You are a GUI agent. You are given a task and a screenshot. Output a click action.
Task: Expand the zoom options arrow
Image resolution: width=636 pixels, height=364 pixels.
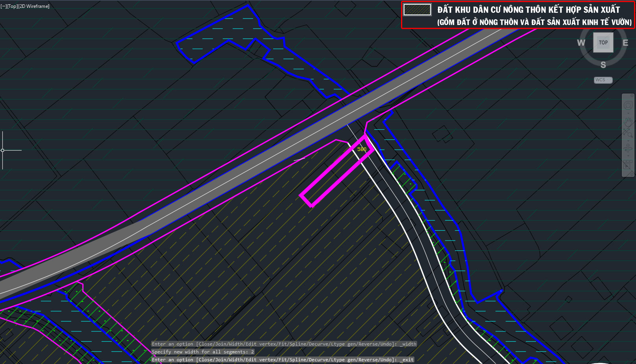(x=628, y=141)
